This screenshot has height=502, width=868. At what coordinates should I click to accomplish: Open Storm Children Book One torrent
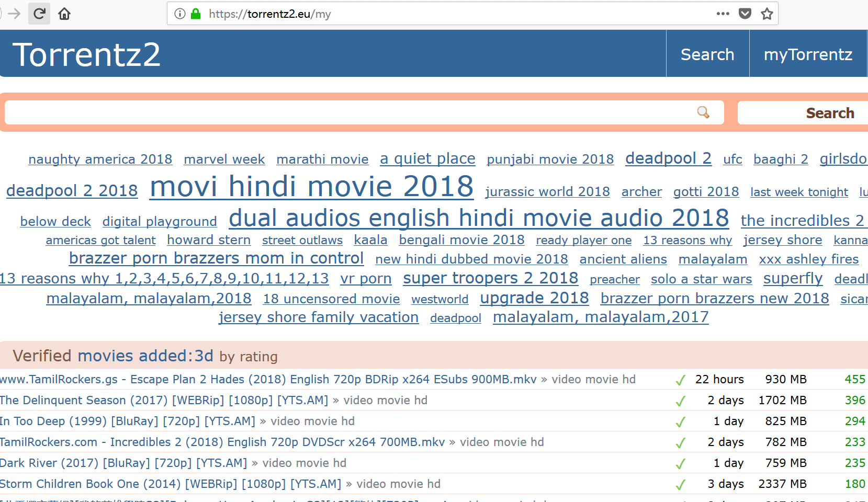point(170,484)
